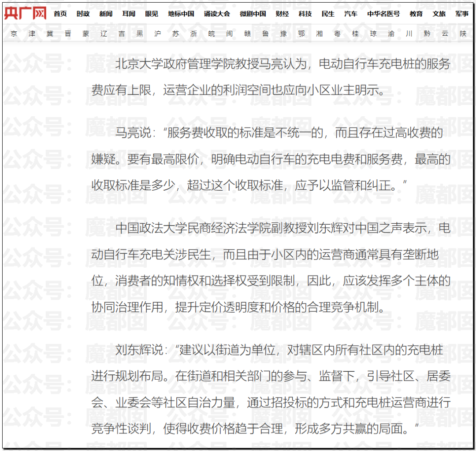Open 中华名医号 channel
Viewport: 476px width, 451px height.
click(383, 14)
